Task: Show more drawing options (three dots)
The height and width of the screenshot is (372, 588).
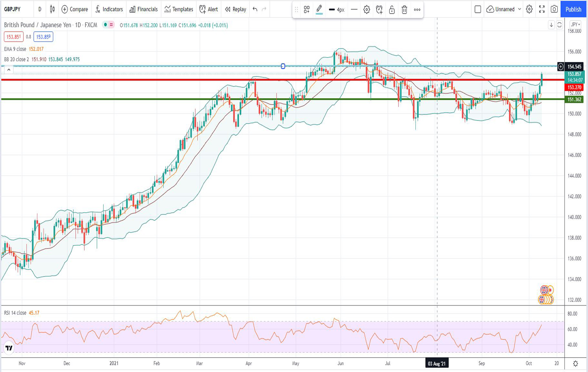Action: (417, 10)
